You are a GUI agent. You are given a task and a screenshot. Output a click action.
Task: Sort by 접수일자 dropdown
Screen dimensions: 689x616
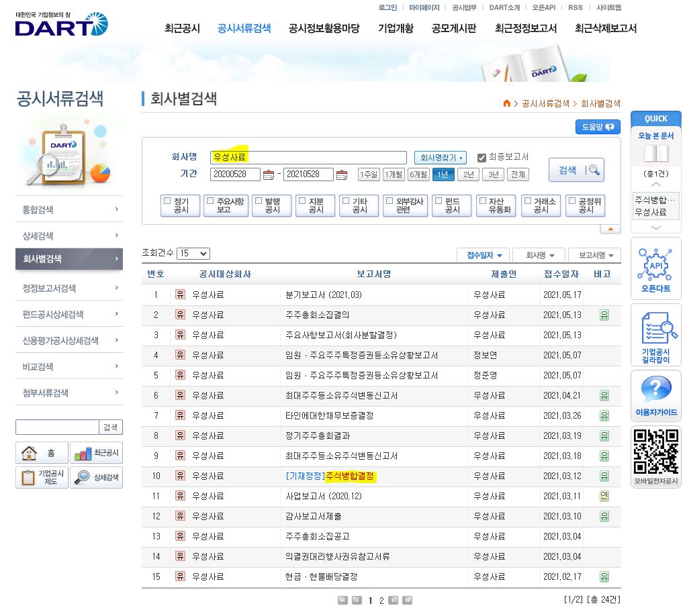[x=484, y=255]
